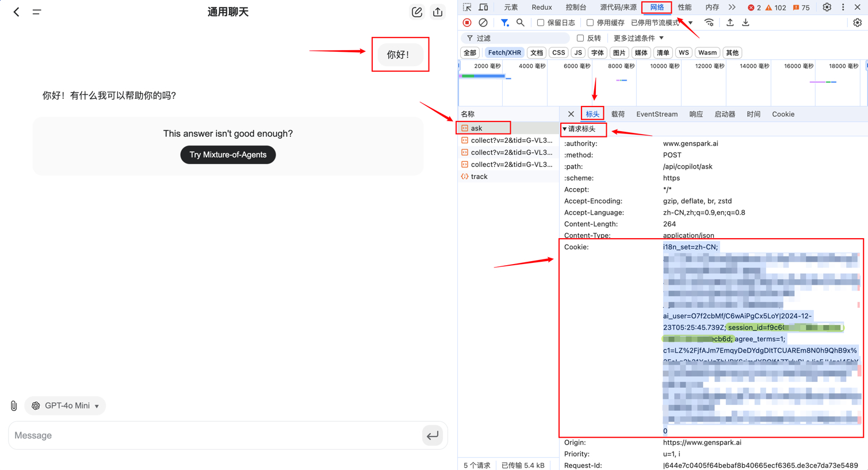Open network search magnifier icon
This screenshot has width=868, height=470.
521,22
